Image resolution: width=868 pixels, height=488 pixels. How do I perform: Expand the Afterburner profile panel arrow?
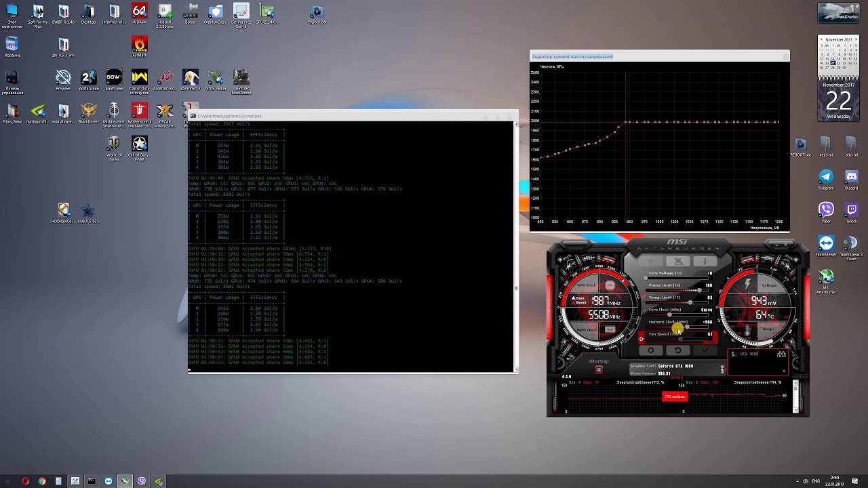784,371
